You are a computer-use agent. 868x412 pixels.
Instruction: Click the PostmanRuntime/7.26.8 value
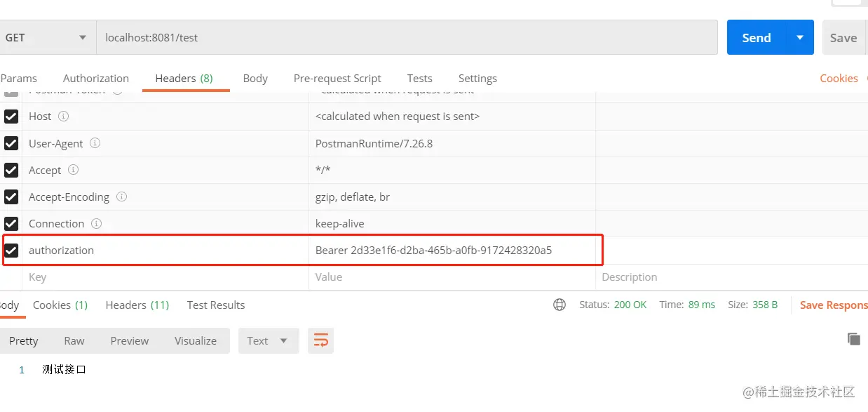point(374,143)
